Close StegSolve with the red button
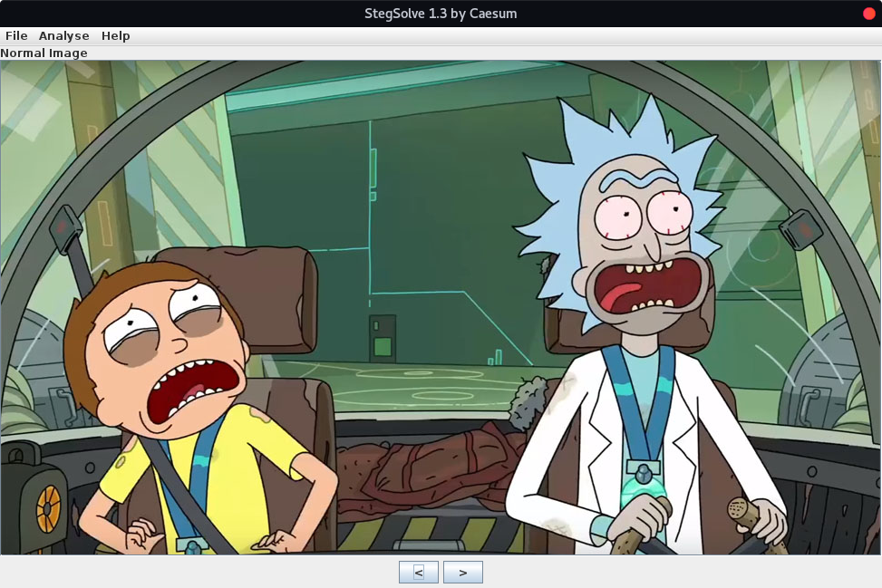Screen dimensions: 882x588 coord(869,14)
